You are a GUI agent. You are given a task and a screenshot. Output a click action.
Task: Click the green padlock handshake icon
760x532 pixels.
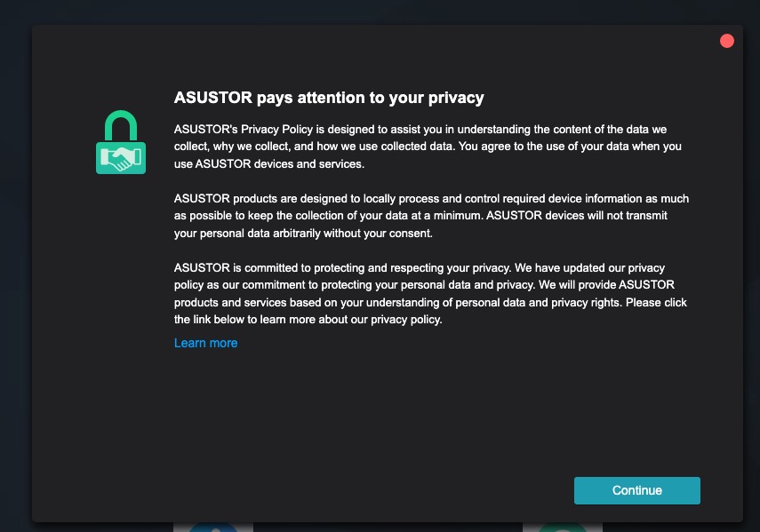coord(121,142)
